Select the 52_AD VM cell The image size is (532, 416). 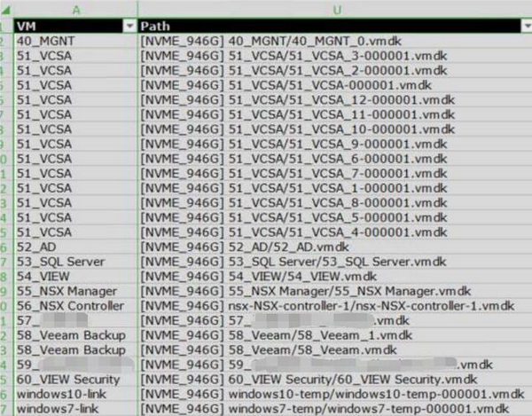[75, 247]
